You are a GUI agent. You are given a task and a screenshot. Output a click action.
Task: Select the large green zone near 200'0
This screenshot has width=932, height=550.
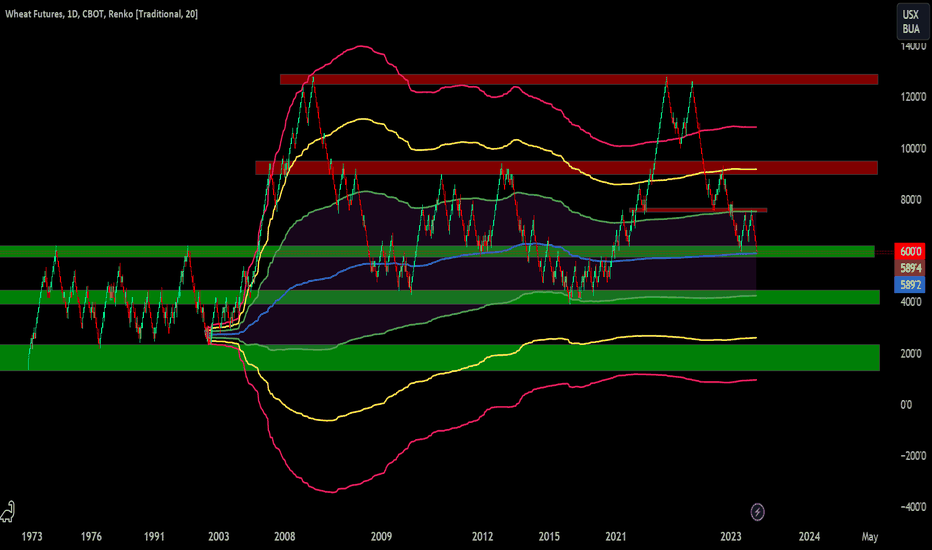(x=440, y=357)
